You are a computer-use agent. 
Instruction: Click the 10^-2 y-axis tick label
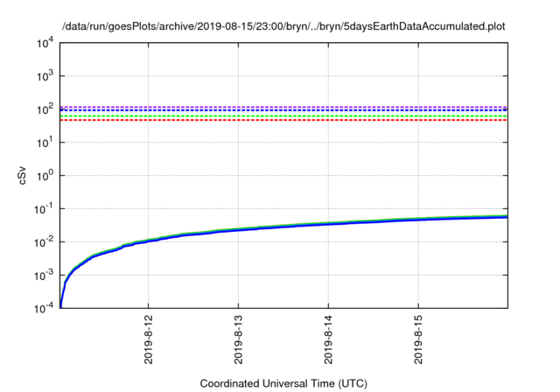click(x=44, y=242)
